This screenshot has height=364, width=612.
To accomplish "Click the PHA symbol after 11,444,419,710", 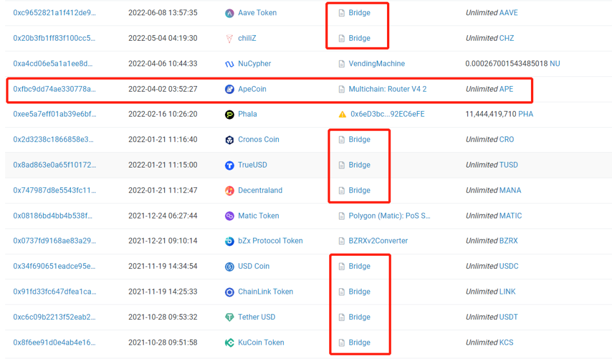I will tap(526, 114).
